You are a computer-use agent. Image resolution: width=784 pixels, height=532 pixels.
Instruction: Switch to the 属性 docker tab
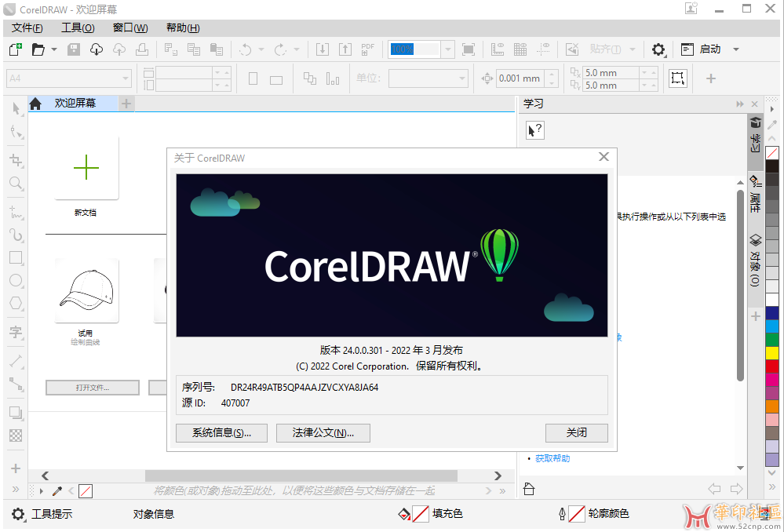coord(755,195)
